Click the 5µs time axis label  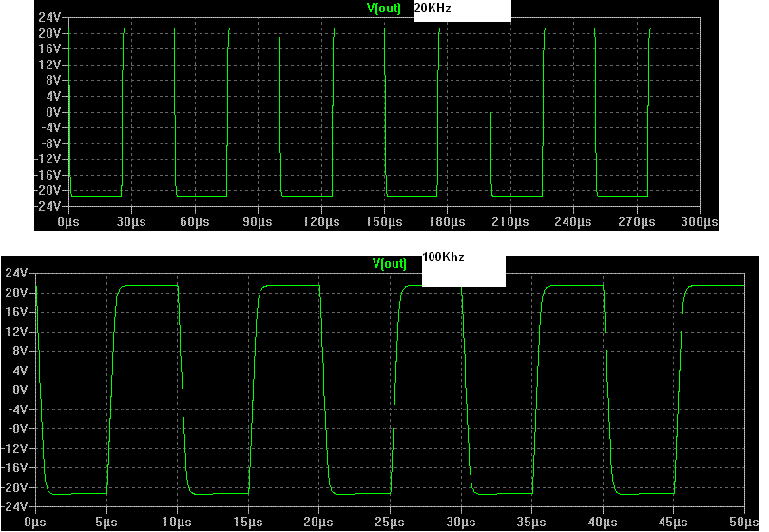coord(106,522)
